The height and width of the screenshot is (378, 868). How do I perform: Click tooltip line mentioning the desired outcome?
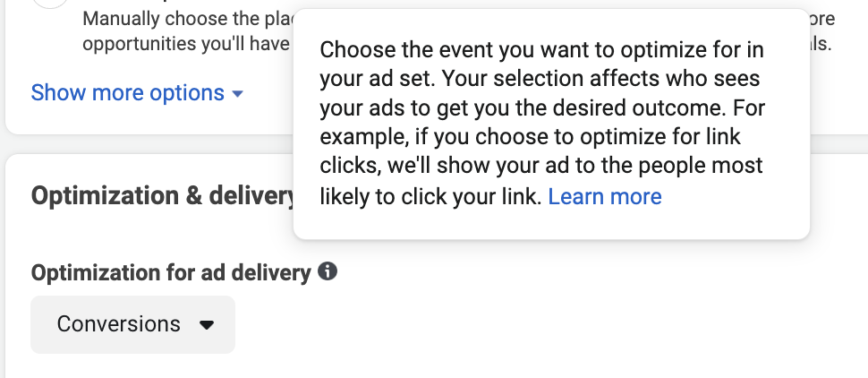click(542, 107)
